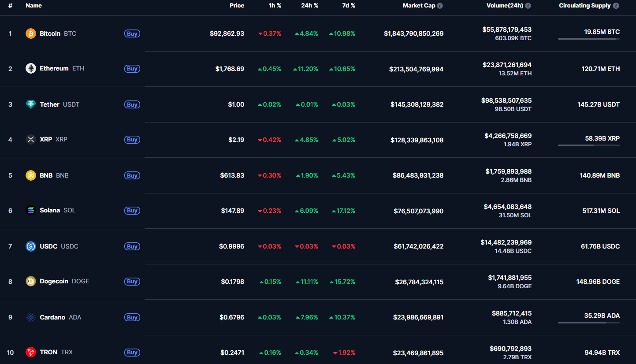Viewport: 636px width, 364px height.
Task: Click the Market Cap info icon
Action: [440, 6]
